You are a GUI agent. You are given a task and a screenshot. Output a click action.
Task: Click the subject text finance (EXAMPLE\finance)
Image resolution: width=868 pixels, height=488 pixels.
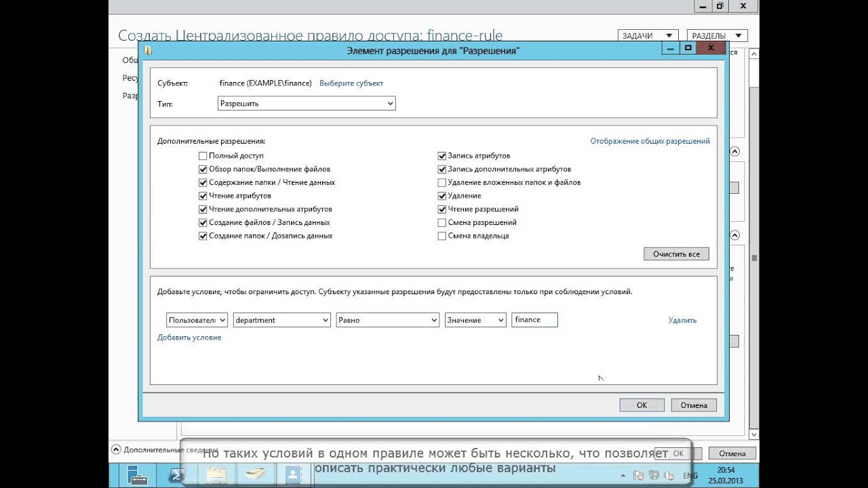coord(266,83)
